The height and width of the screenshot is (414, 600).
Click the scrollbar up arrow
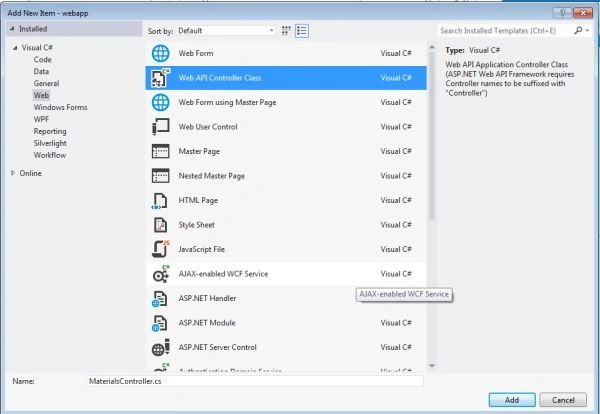point(432,47)
